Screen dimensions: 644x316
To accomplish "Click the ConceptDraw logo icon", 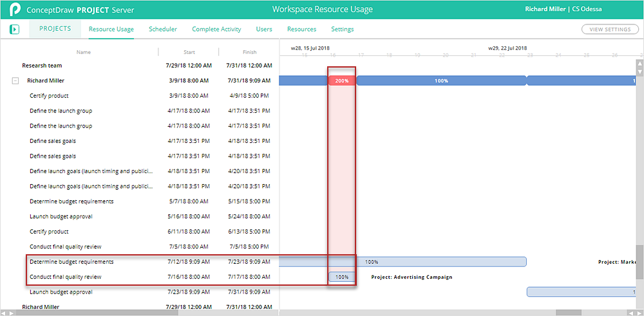I will 14,10.
